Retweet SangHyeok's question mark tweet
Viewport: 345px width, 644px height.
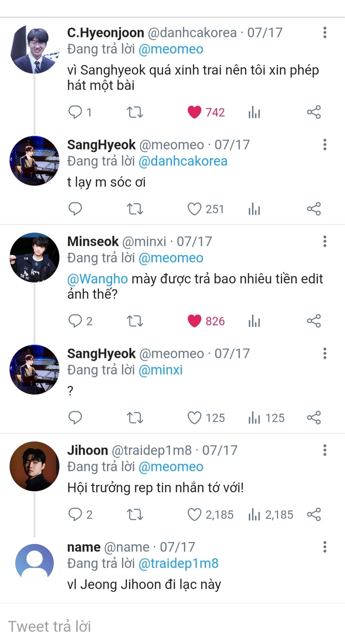(135, 418)
